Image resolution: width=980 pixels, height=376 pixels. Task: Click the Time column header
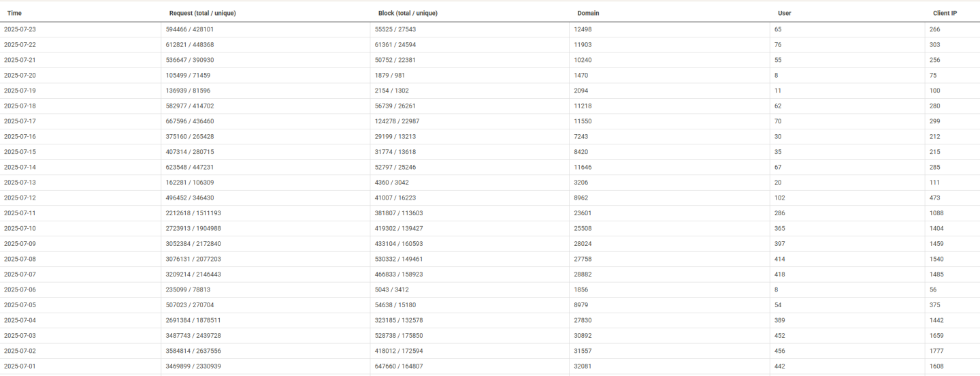14,13
